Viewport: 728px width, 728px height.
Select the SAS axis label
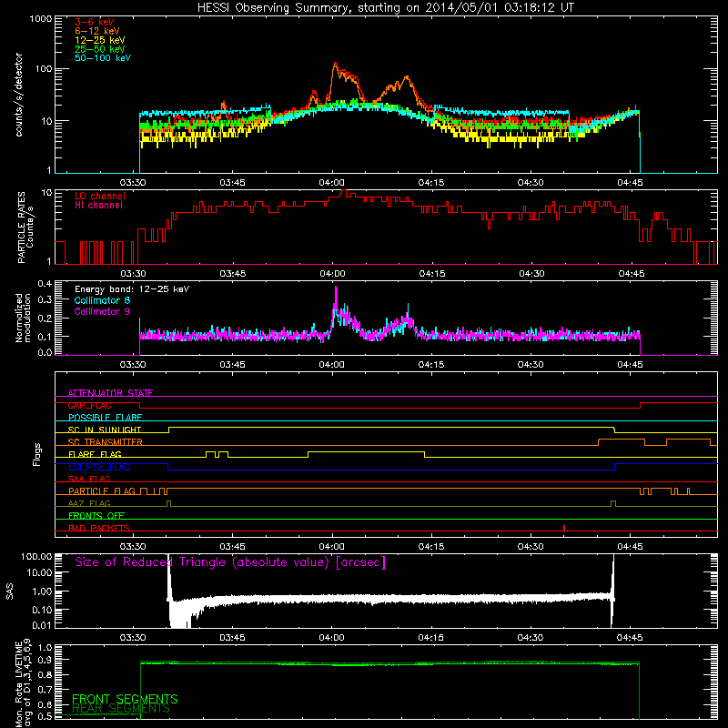[x=10, y=591]
